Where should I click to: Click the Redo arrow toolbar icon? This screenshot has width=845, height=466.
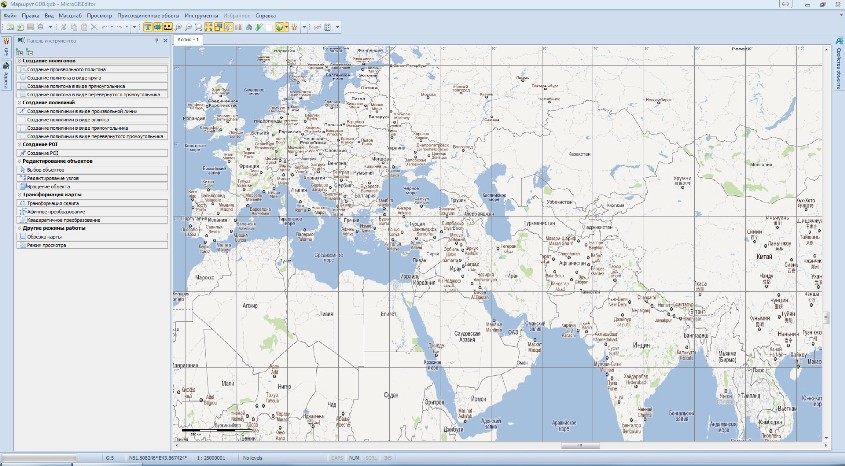pyautogui.click(x=120, y=27)
